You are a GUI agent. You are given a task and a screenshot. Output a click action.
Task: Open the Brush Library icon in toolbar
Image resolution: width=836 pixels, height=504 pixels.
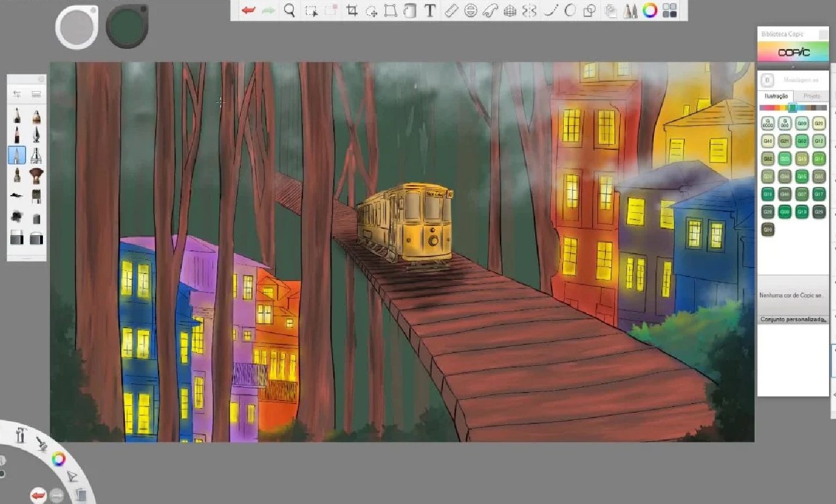630,10
